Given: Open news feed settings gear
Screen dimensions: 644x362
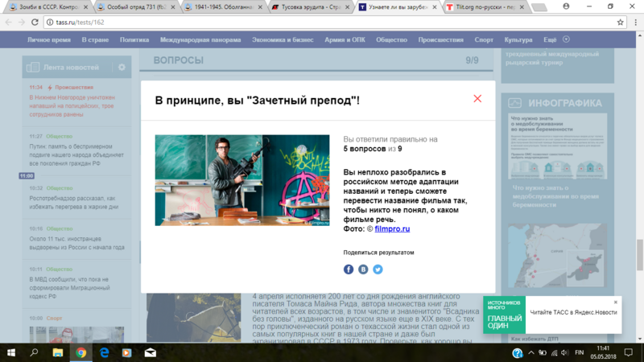Looking at the screenshot, I should [x=122, y=68].
